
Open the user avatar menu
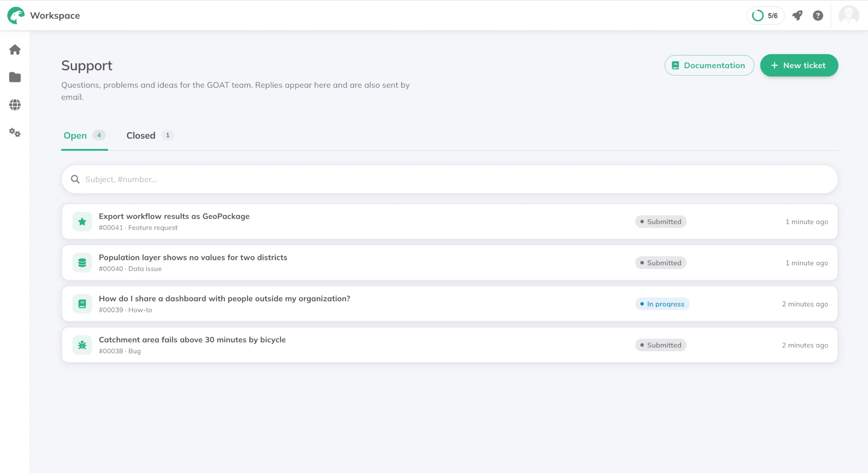[849, 16]
